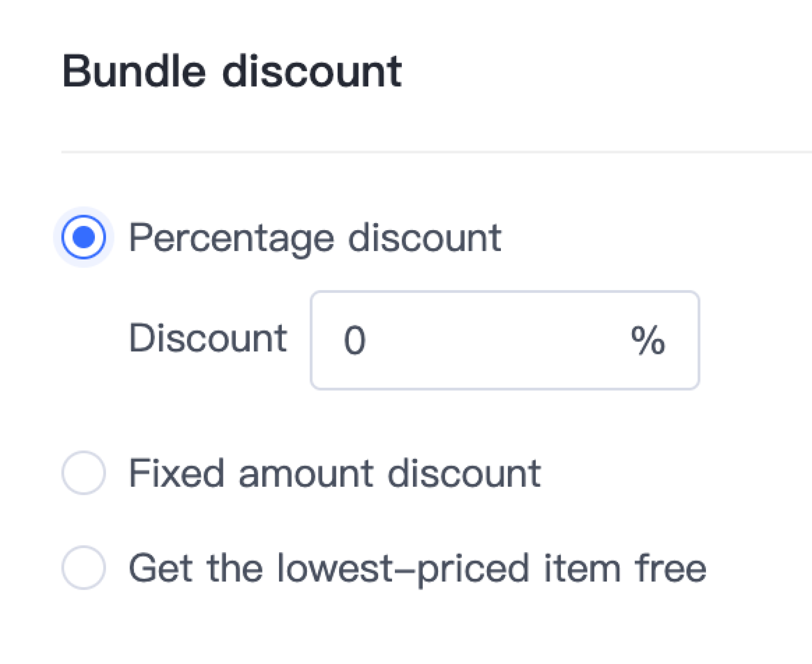Image resolution: width=812 pixels, height=664 pixels.
Task: Click the "Bundle discount" section heading
Action: (232, 72)
